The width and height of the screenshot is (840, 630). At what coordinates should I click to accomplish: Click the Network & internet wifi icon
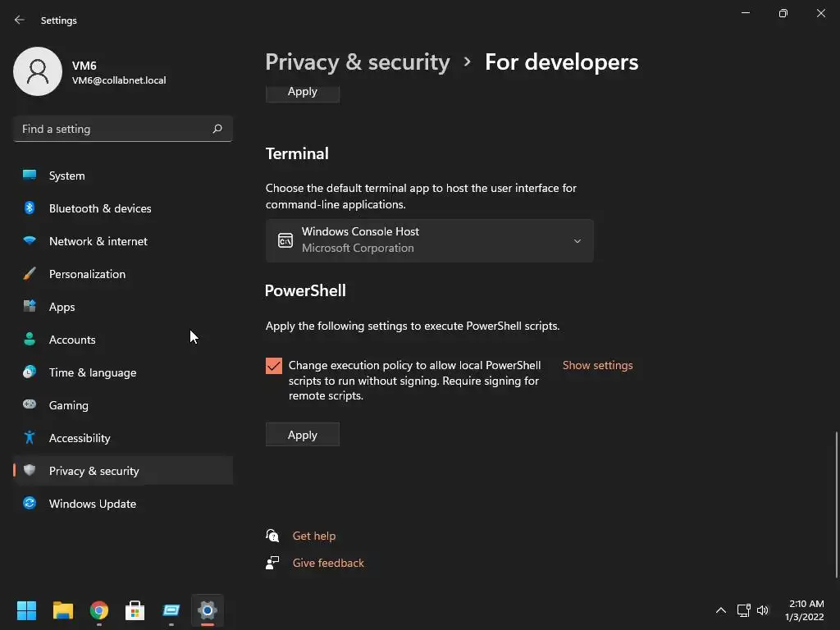click(x=30, y=241)
